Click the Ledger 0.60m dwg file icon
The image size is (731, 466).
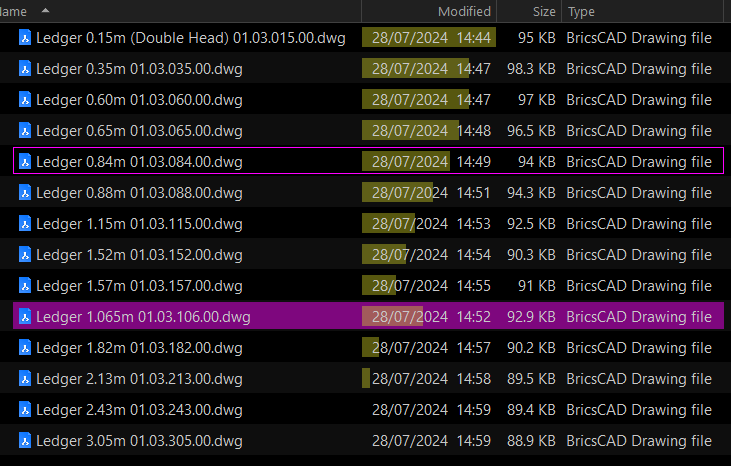(25, 100)
